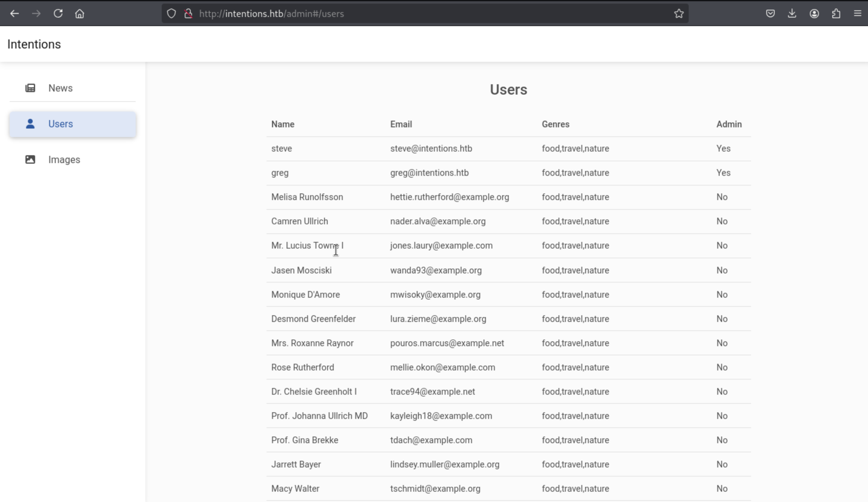Image resolution: width=868 pixels, height=502 pixels.
Task: Open the hamburger application menu
Action: click(857, 13)
